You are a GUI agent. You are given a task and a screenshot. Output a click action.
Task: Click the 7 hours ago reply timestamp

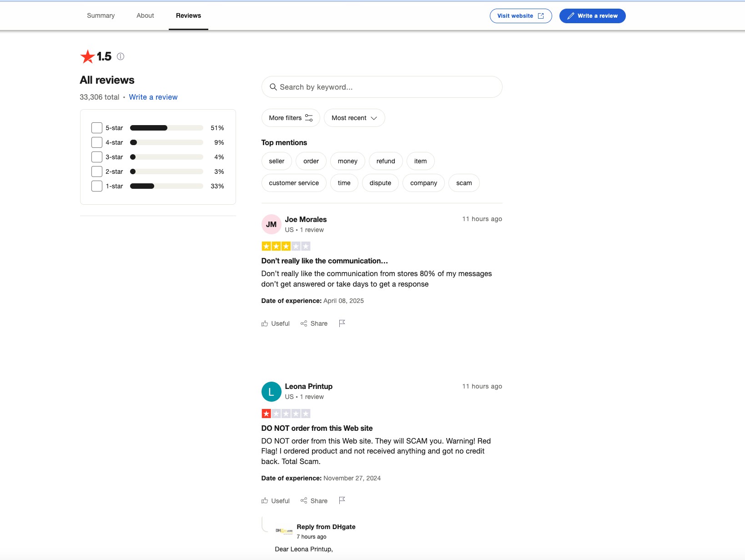(312, 537)
